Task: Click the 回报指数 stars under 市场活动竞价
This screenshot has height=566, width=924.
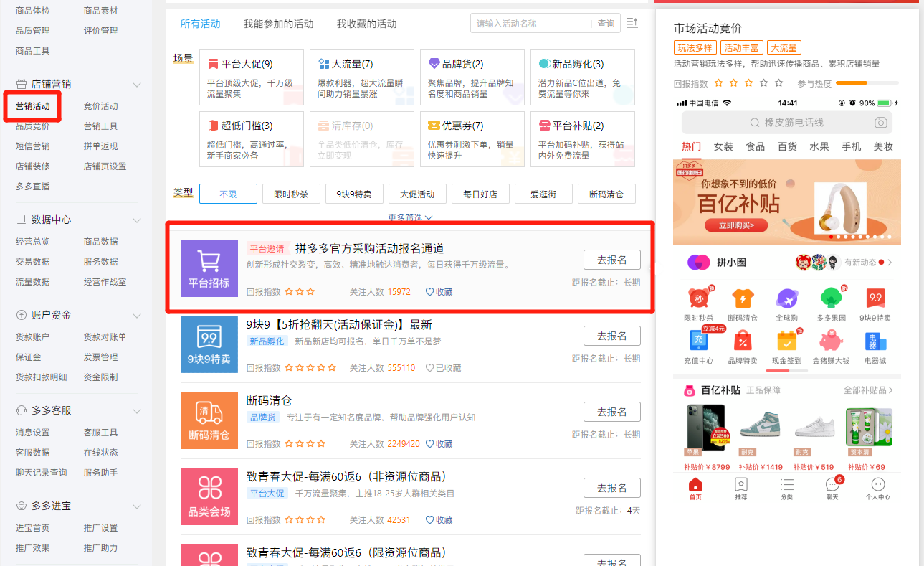Action: [749, 83]
